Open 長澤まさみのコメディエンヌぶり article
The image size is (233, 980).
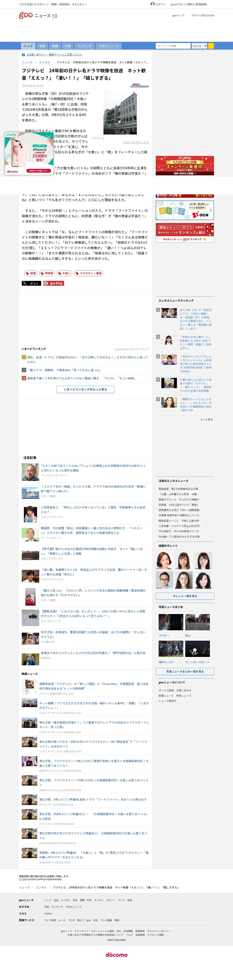(x=93, y=653)
